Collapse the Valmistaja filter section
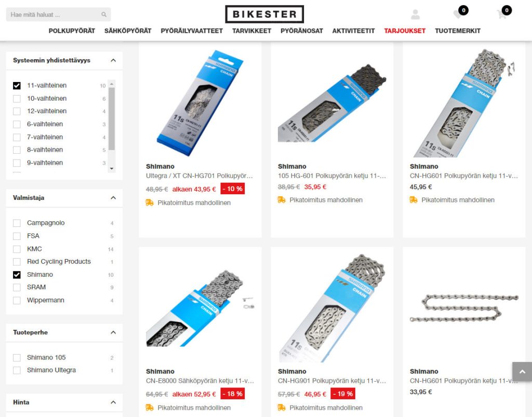This screenshot has width=532, height=417. (x=113, y=198)
